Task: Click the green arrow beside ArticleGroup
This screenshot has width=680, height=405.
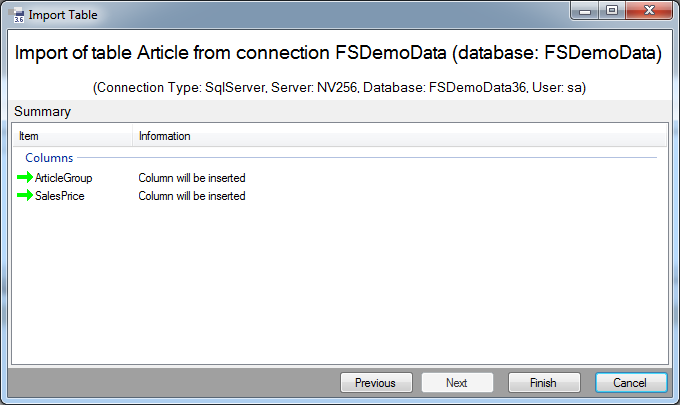Action: (x=25, y=177)
